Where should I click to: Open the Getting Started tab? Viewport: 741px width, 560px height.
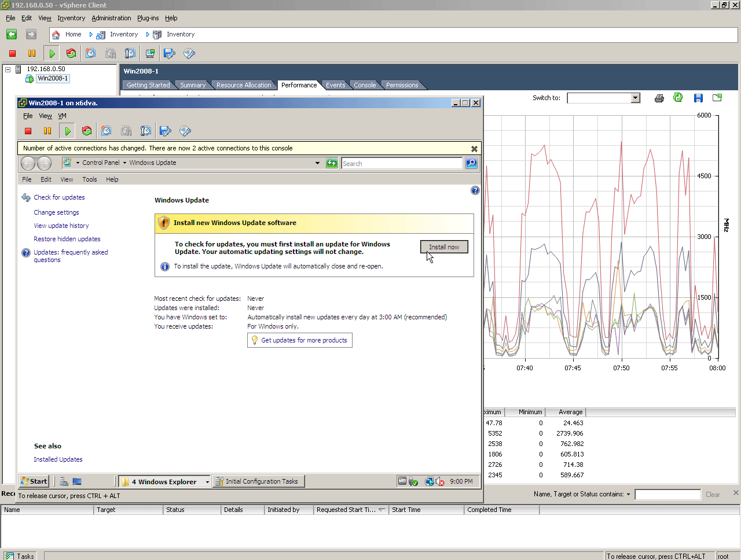(x=148, y=85)
